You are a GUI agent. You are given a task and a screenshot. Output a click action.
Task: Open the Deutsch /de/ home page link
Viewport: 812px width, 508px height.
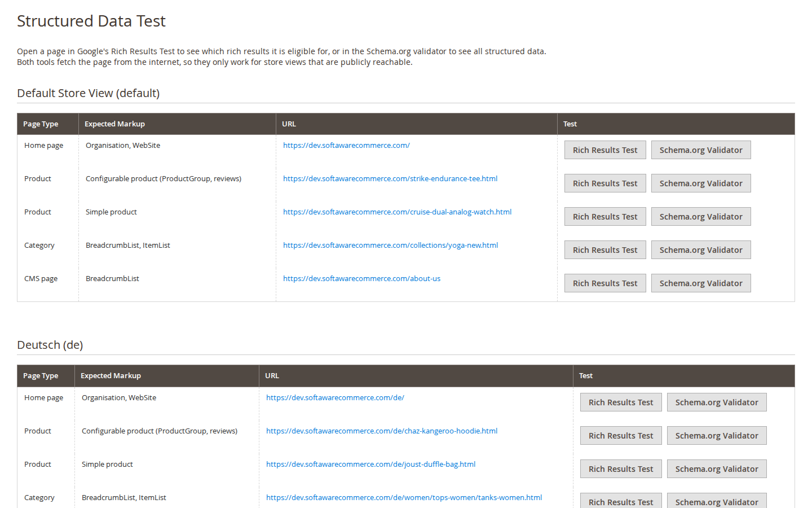[335, 398]
